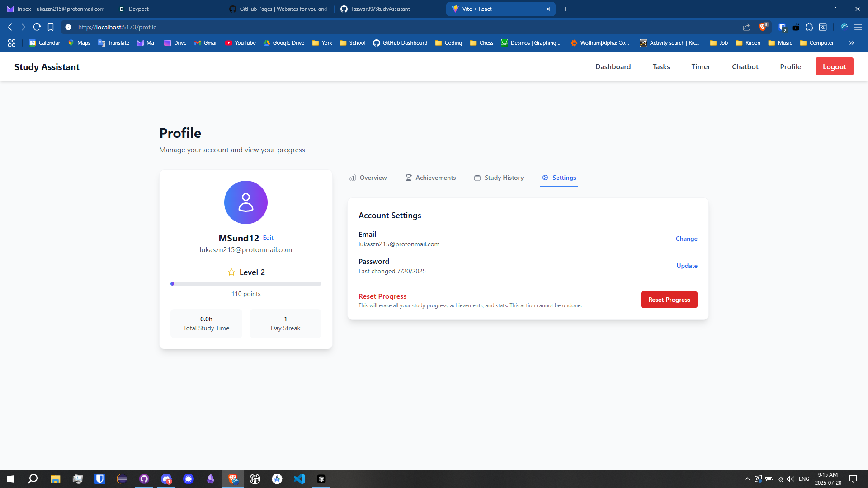
Task: Open the browser hamburger menu
Action: point(858,27)
